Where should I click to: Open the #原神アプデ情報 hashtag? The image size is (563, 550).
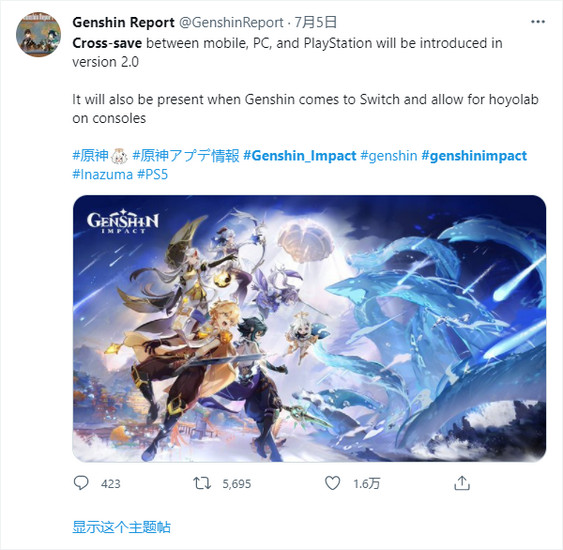coord(186,156)
